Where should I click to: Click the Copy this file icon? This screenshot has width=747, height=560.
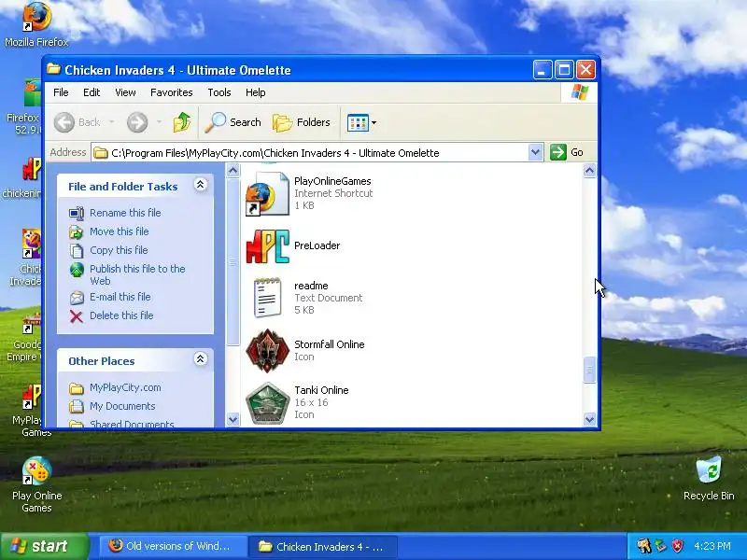[77, 250]
